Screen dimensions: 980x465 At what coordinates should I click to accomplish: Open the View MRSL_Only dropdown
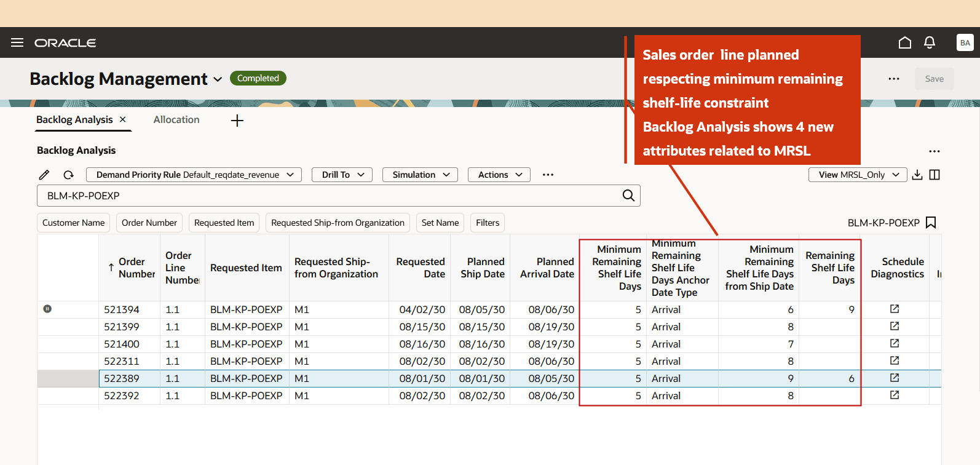click(858, 175)
